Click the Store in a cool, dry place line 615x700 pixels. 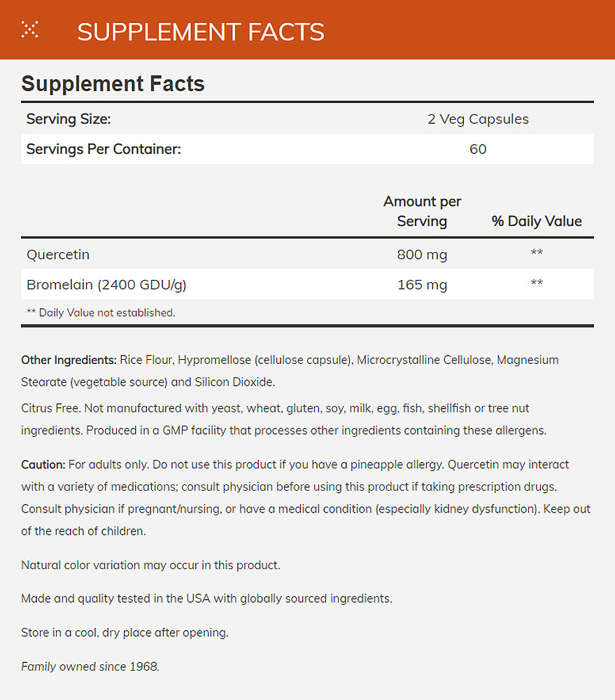[125, 633]
